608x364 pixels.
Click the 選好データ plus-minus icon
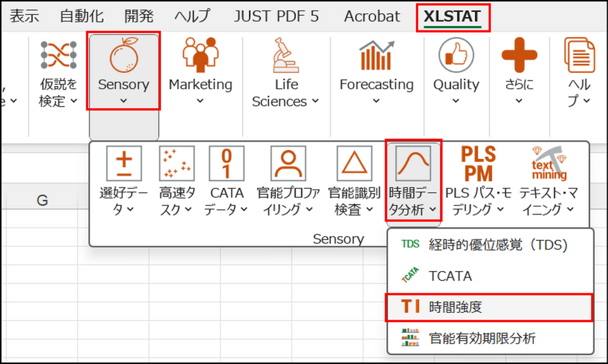point(123,163)
